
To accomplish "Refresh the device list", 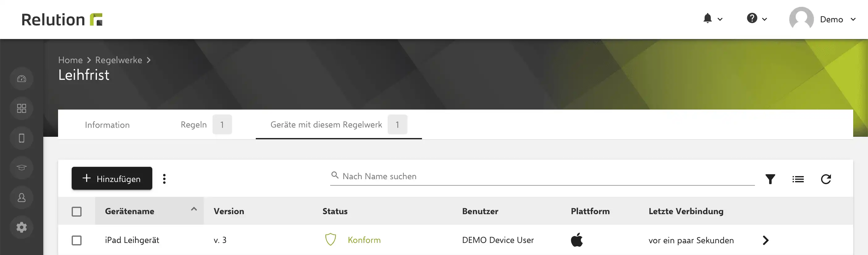I will (x=826, y=179).
